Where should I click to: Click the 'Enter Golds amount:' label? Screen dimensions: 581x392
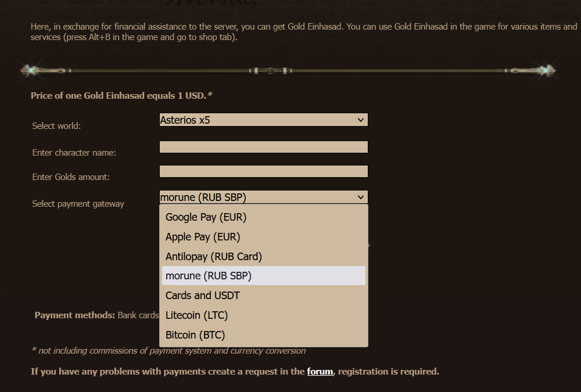[71, 177]
